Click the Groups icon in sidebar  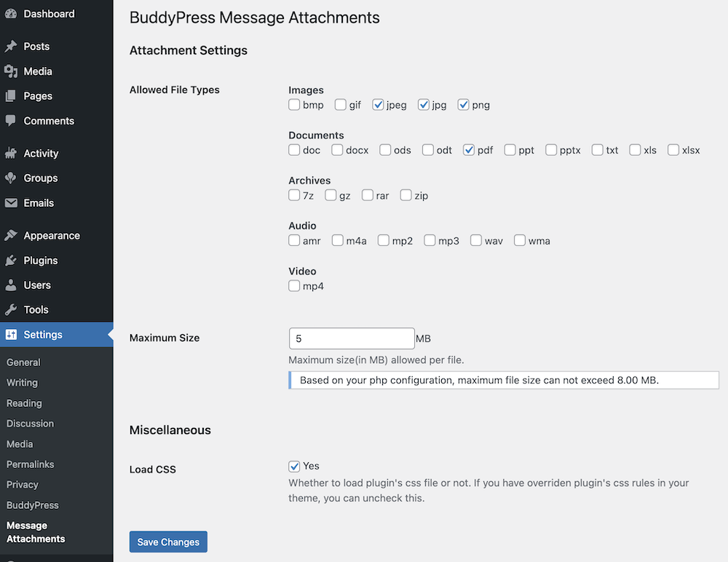click(x=11, y=178)
